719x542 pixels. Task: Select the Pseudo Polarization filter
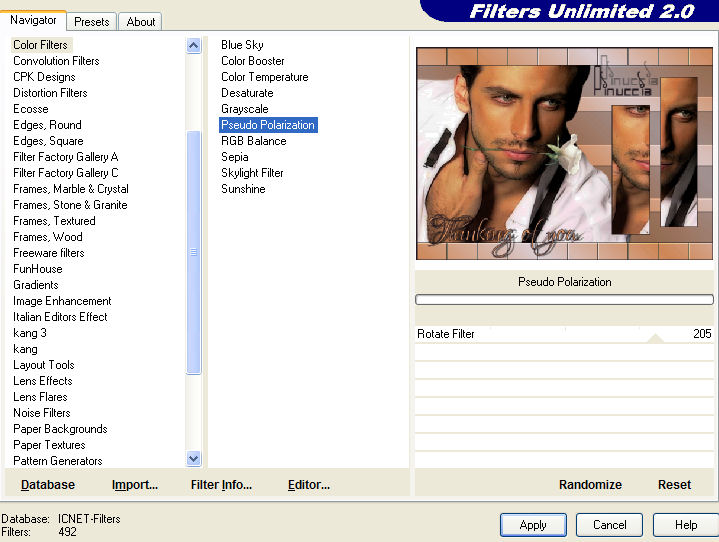[x=268, y=125]
